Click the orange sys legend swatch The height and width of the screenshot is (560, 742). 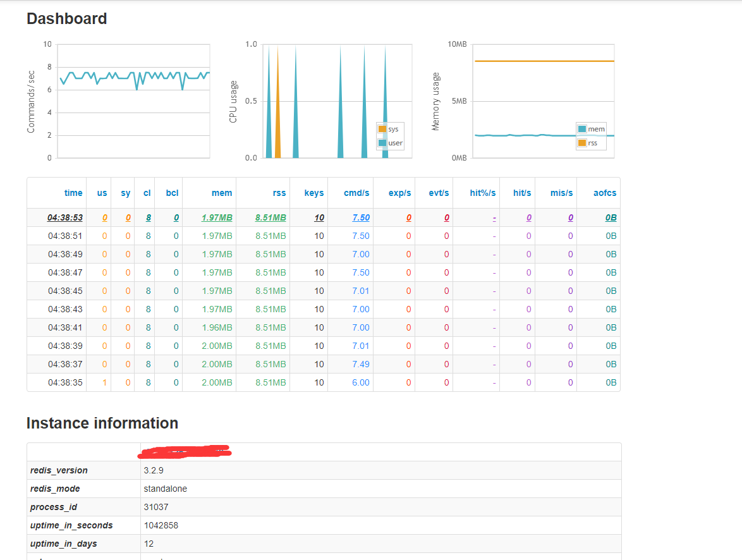point(382,129)
